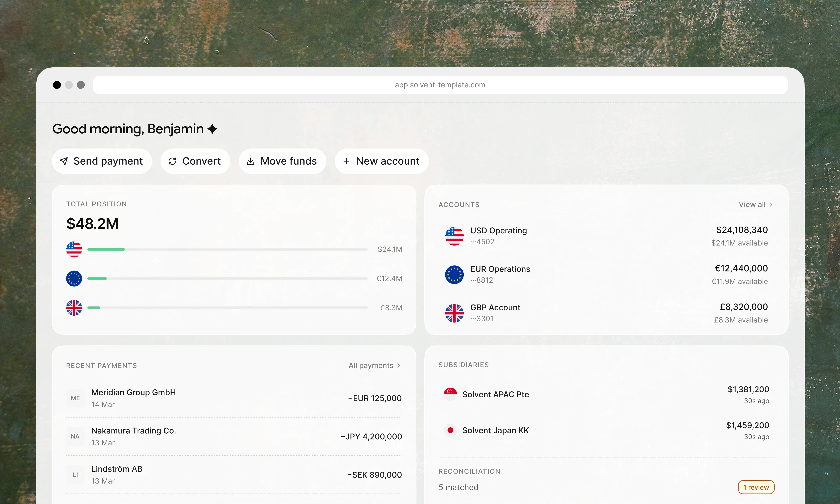Image resolution: width=840 pixels, height=504 pixels.
Task: Click the US flag in Total Position
Action: click(x=74, y=249)
